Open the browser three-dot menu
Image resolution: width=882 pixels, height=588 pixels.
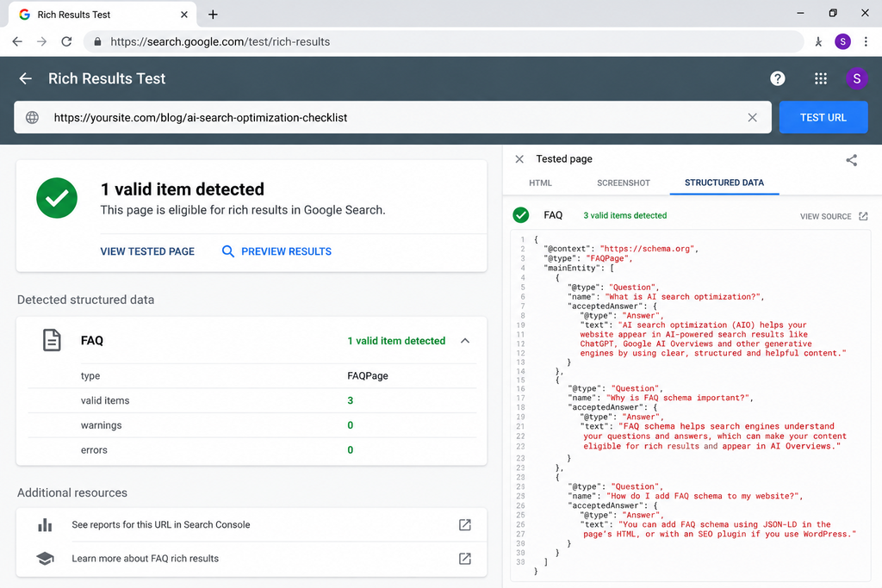(x=866, y=41)
